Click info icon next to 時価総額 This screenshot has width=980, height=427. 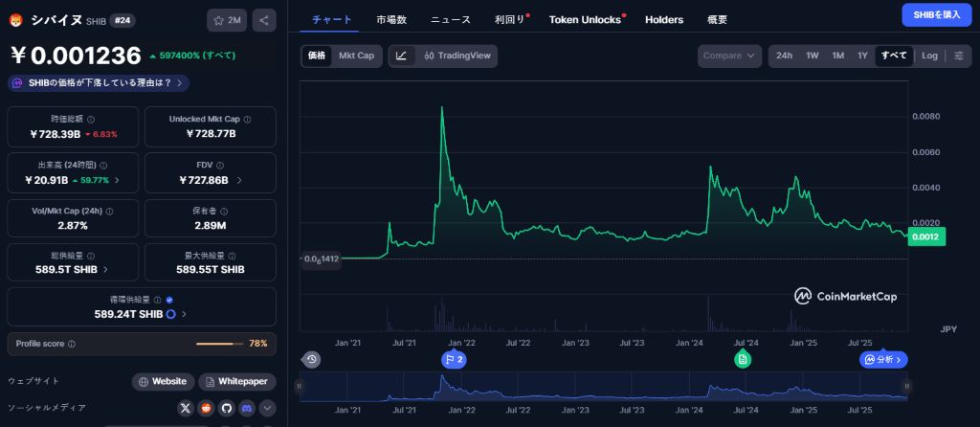point(91,119)
